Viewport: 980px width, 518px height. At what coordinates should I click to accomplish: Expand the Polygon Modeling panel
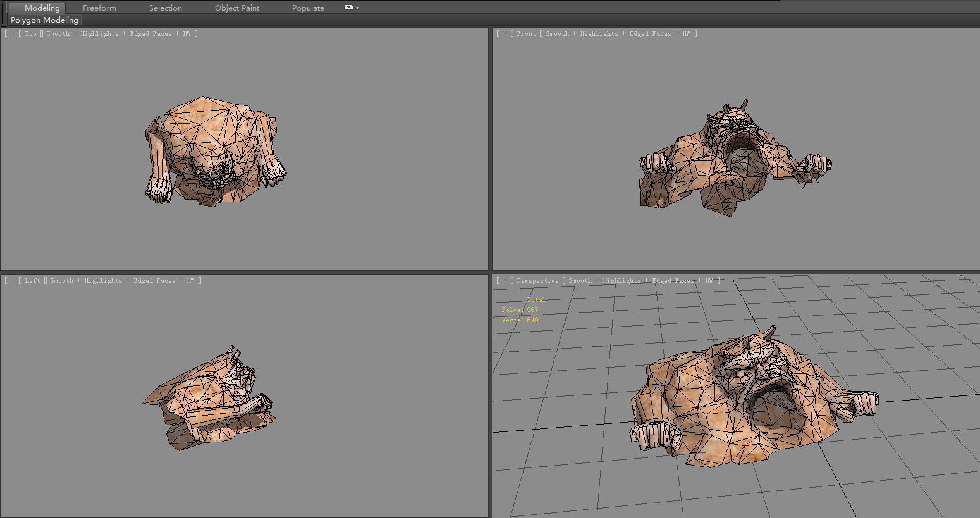coord(44,20)
